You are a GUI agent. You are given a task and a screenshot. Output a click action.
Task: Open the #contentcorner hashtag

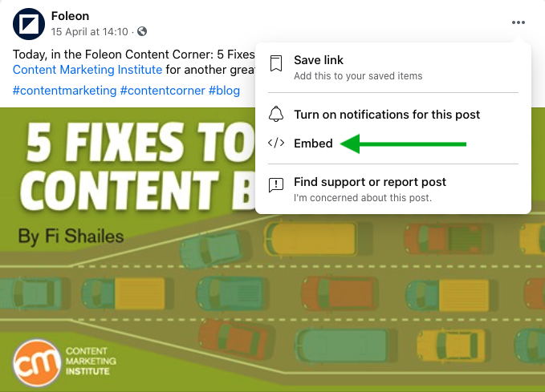click(x=162, y=91)
